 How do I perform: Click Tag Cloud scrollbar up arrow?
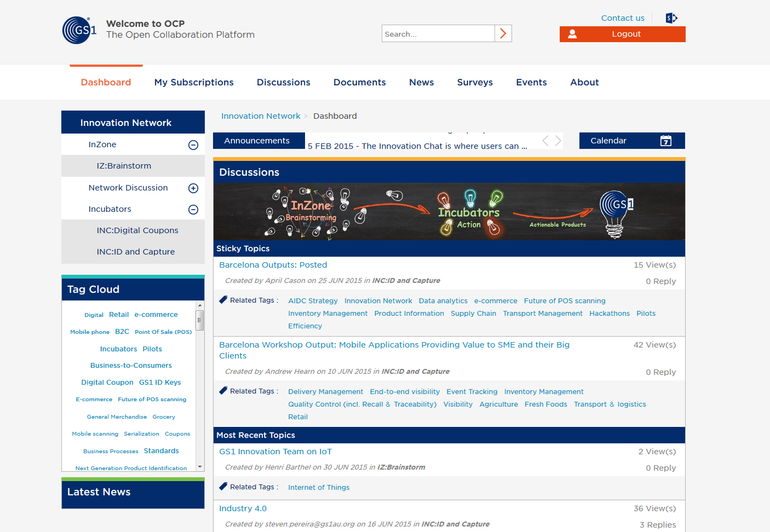(x=200, y=305)
